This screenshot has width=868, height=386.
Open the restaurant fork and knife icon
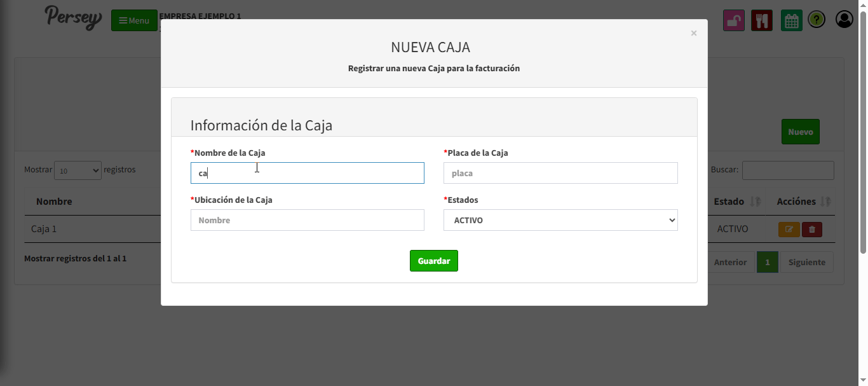pyautogui.click(x=761, y=20)
